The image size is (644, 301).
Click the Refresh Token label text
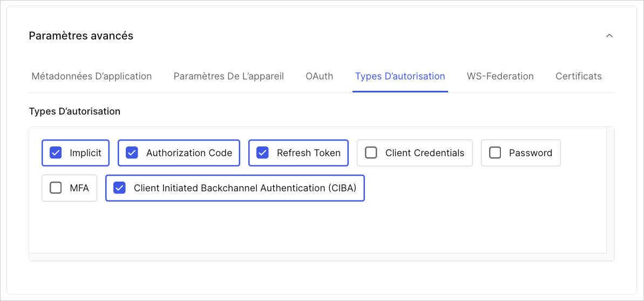[x=309, y=153]
